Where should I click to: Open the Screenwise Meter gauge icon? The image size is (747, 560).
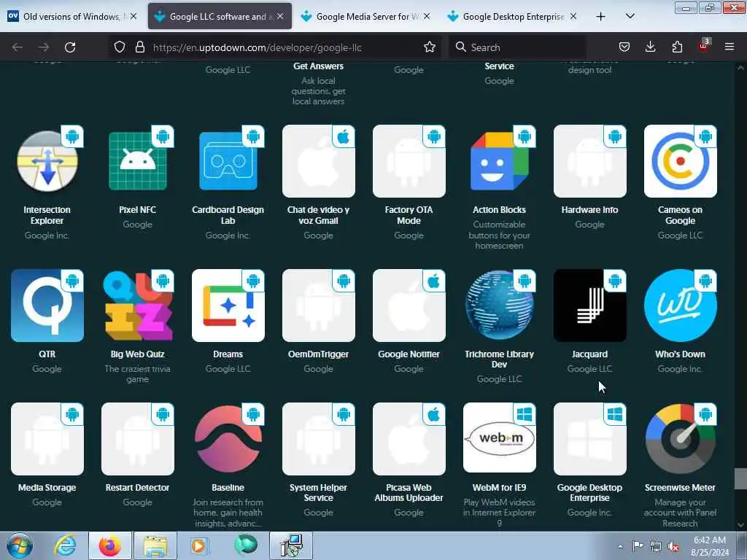point(681,439)
